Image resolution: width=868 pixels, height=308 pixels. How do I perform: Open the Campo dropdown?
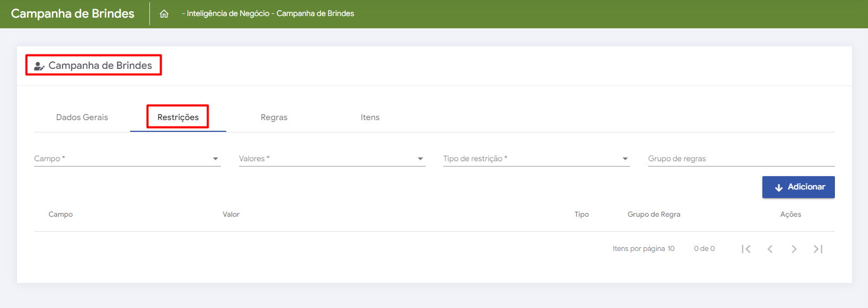[127, 159]
